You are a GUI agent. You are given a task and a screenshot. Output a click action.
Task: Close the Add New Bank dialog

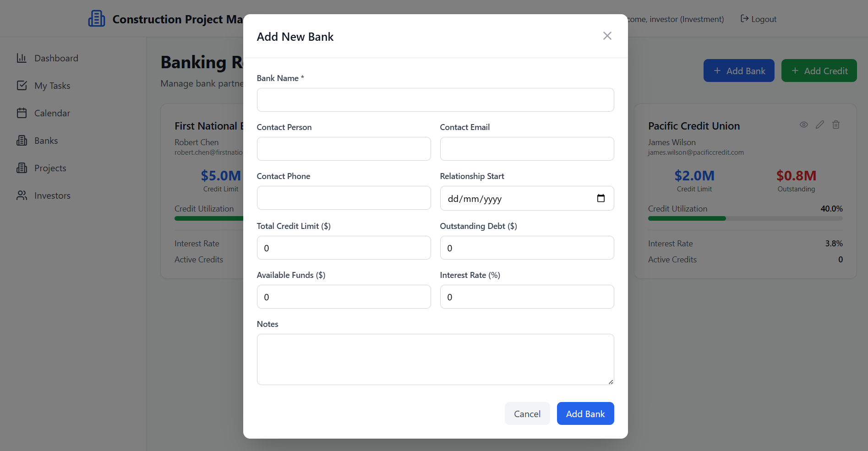click(607, 36)
